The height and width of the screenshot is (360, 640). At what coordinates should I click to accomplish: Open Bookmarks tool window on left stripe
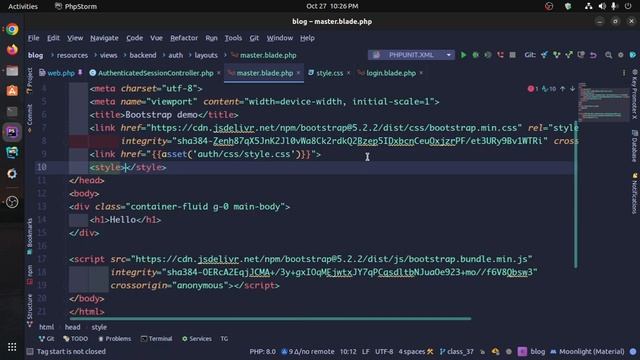[x=29, y=236]
